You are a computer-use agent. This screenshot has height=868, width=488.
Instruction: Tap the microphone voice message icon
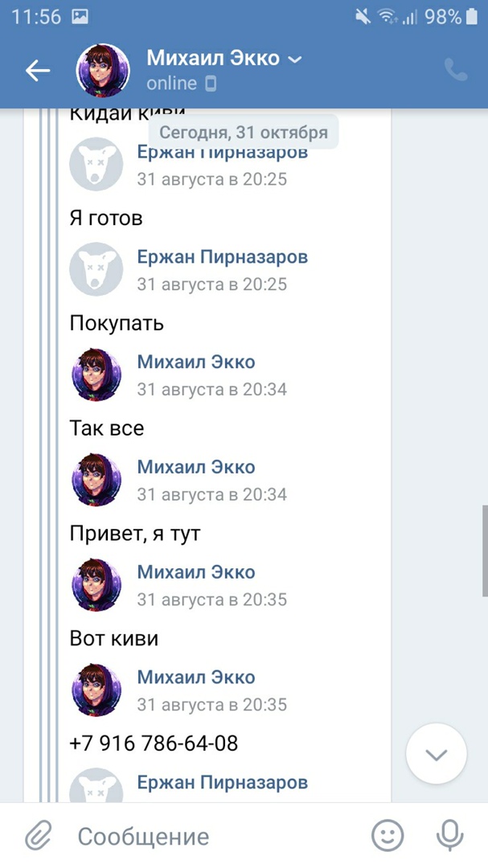[449, 837]
